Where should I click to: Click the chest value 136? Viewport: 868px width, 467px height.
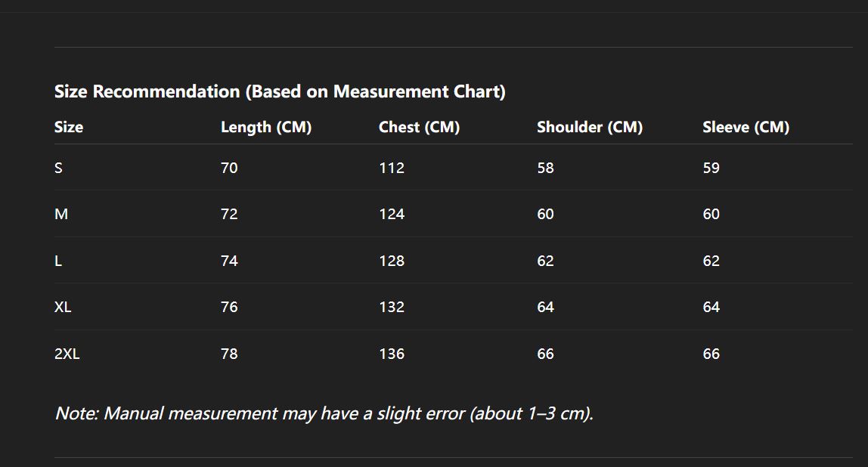coord(392,354)
